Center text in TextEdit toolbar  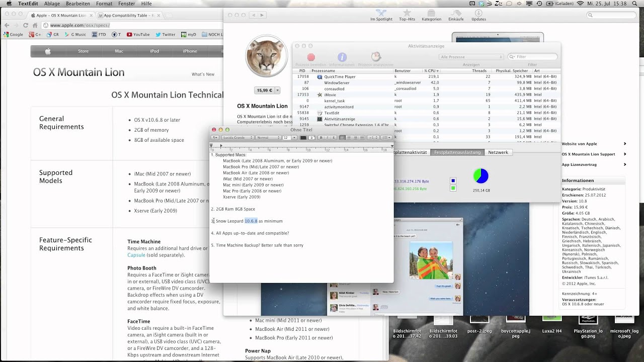[x=349, y=138]
